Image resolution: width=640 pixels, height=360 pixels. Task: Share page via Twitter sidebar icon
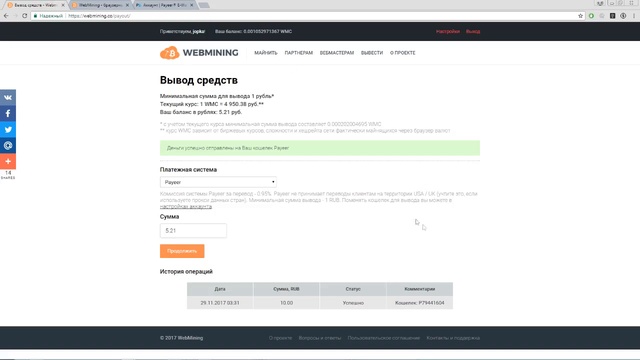pos(8,129)
